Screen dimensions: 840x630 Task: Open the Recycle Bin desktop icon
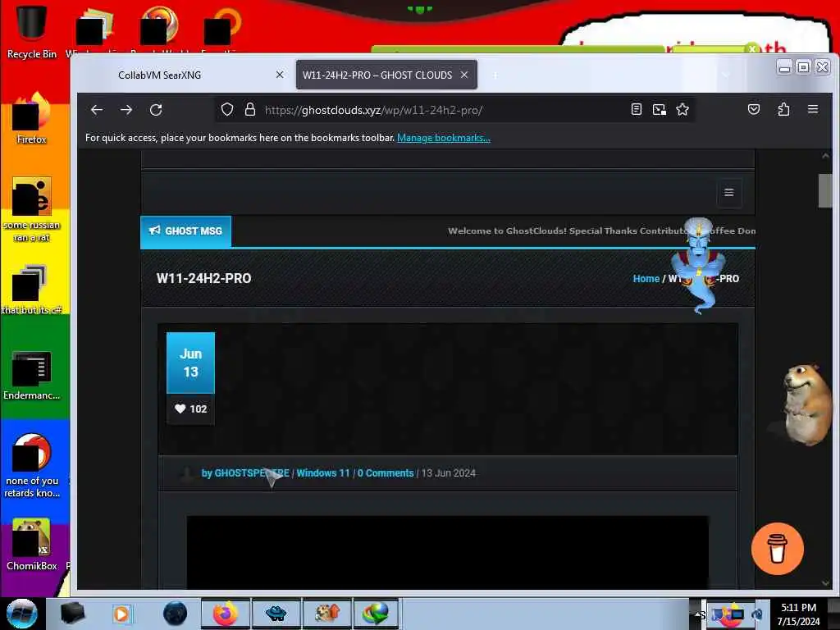[32, 31]
